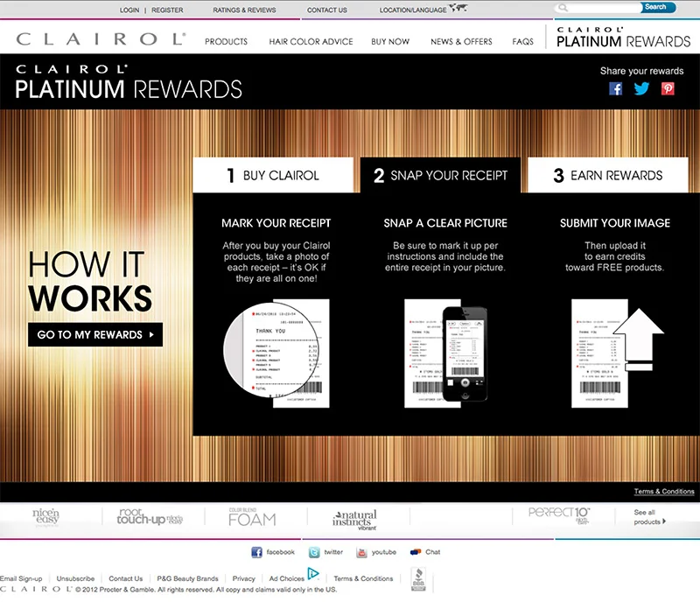Viewport: 700px width, 602px height.
Task: Click the Go To My Rewards button
Action: tap(95, 334)
